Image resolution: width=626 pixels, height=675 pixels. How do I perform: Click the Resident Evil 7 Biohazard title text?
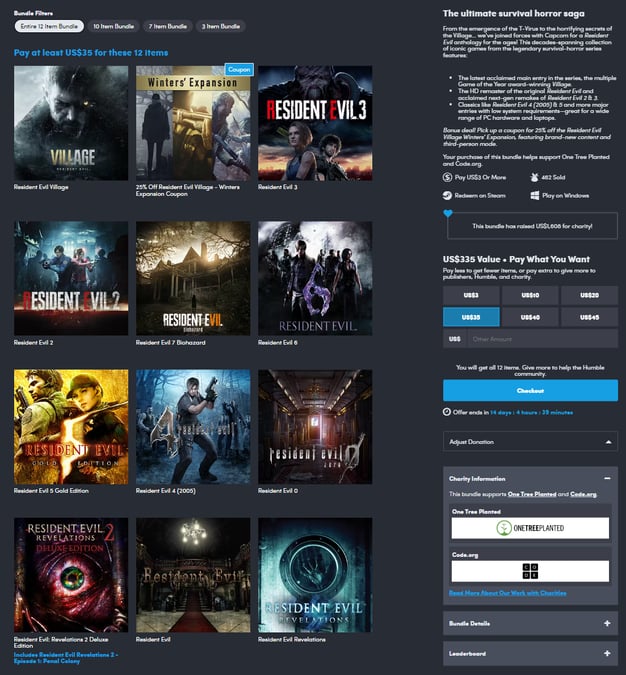coord(170,343)
